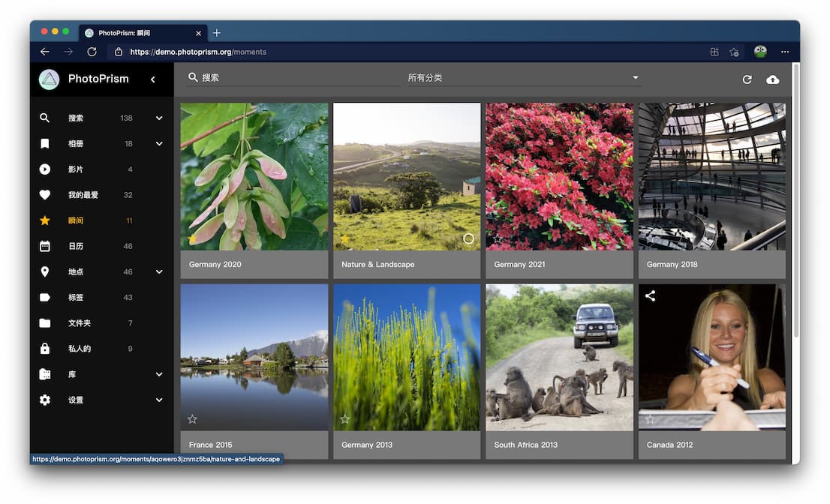Select the 文件夹 folders menu item
The height and width of the screenshot is (504, 830).
[79, 323]
